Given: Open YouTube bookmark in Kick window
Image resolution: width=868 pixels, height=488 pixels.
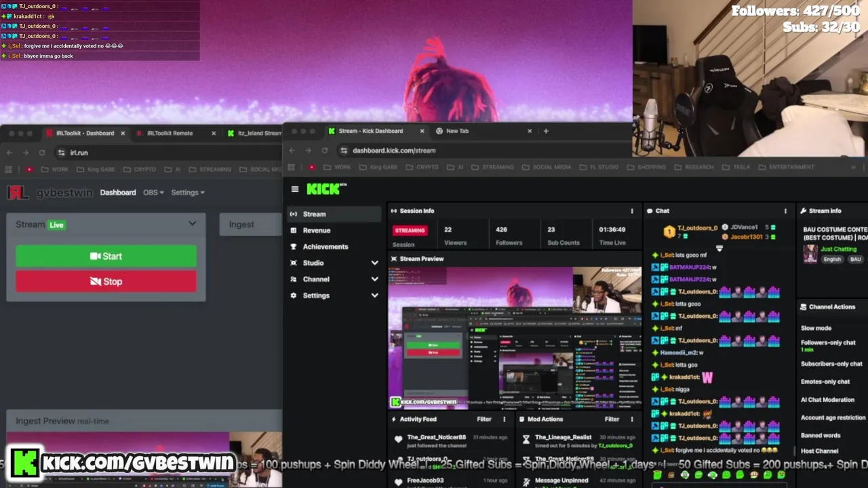Looking at the screenshot, I should click(x=311, y=167).
